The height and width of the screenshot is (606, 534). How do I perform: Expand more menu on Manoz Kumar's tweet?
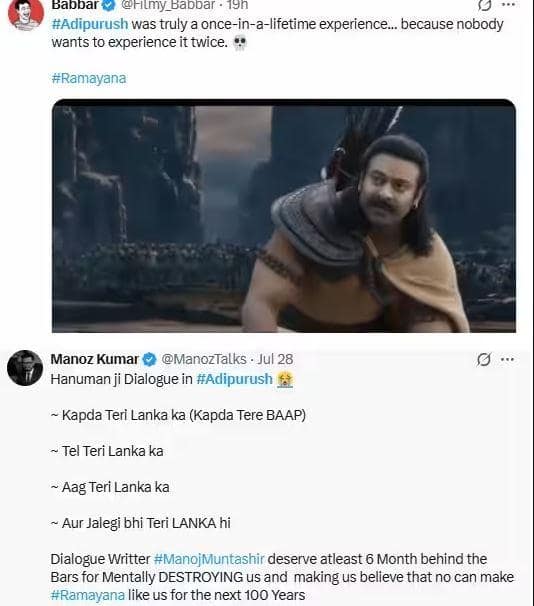[x=507, y=359]
